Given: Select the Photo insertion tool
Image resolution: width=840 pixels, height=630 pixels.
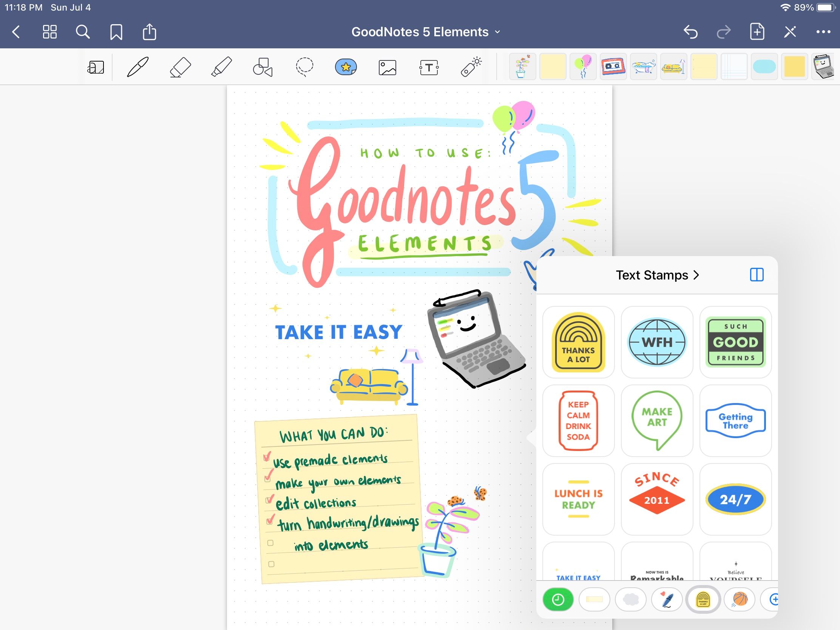Looking at the screenshot, I should pos(388,66).
